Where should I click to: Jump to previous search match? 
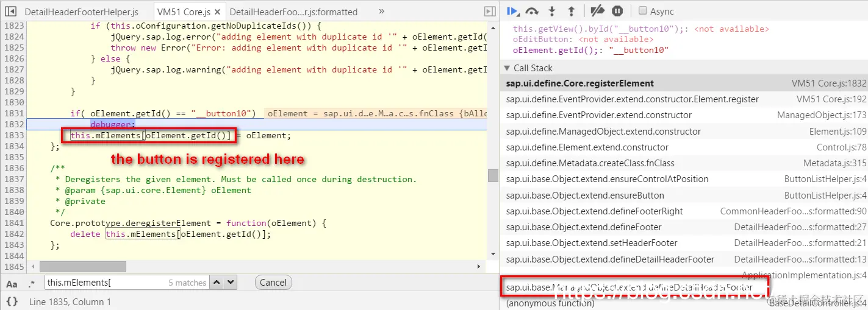pyautogui.click(x=217, y=283)
